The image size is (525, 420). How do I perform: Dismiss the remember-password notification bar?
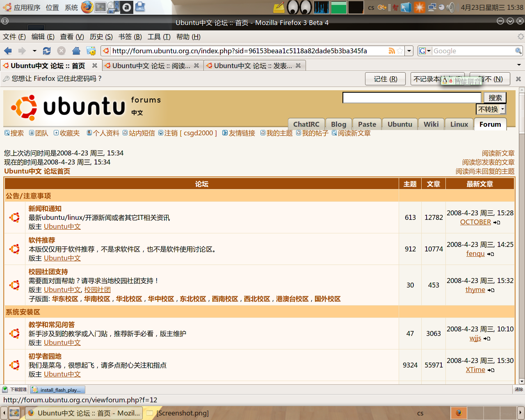click(518, 79)
